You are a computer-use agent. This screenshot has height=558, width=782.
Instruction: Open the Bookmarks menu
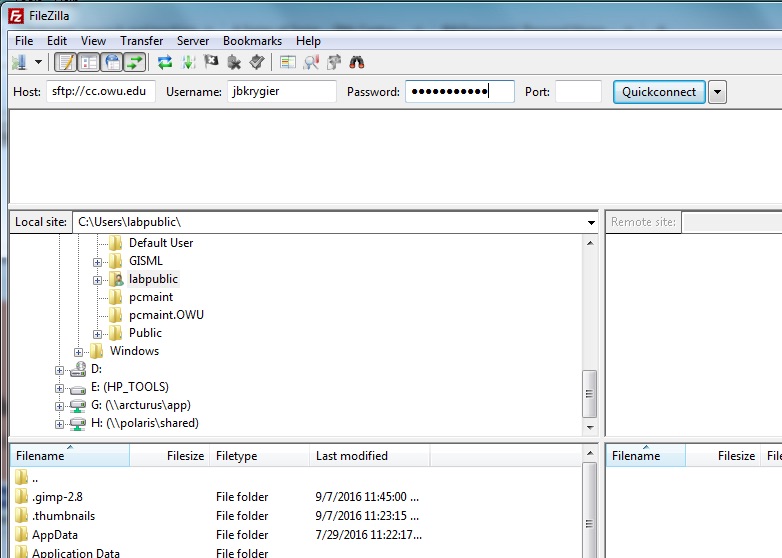[252, 41]
